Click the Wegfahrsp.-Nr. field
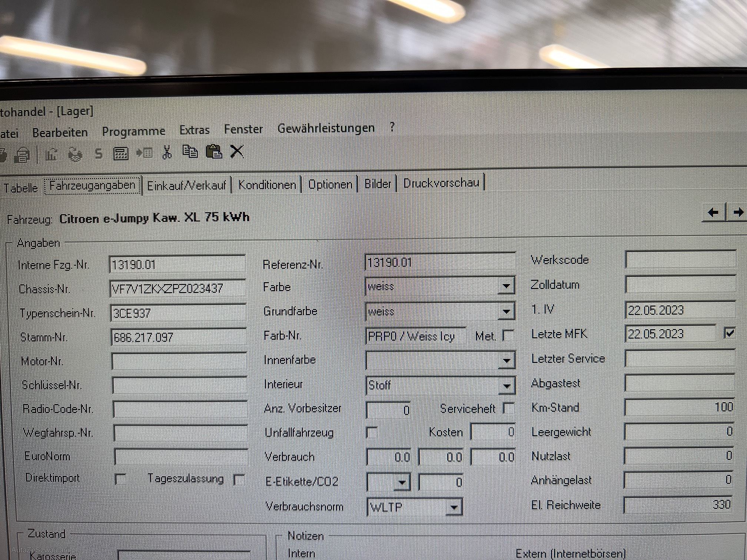The image size is (747, 560). click(x=180, y=433)
